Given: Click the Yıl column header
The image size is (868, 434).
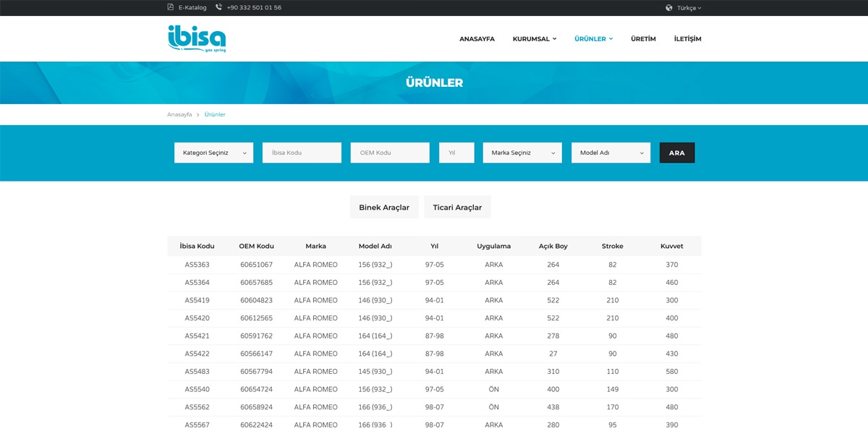Looking at the screenshot, I should (x=435, y=246).
